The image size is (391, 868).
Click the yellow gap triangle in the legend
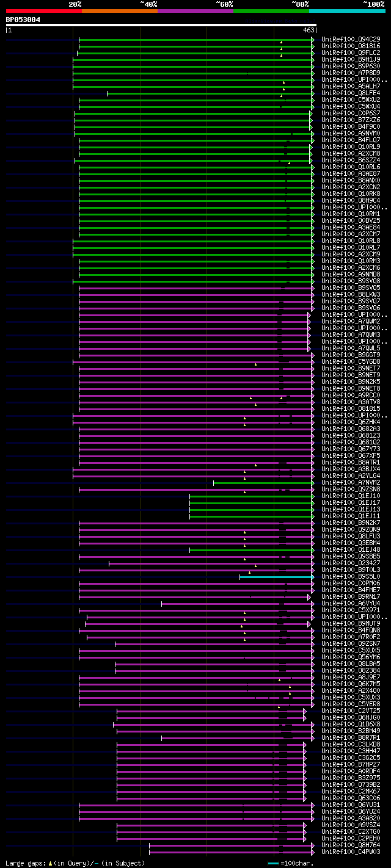click(50, 863)
